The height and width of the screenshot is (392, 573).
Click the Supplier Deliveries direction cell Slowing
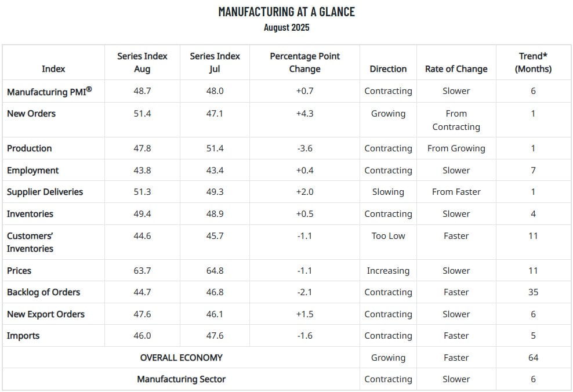[x=388, y=192]
